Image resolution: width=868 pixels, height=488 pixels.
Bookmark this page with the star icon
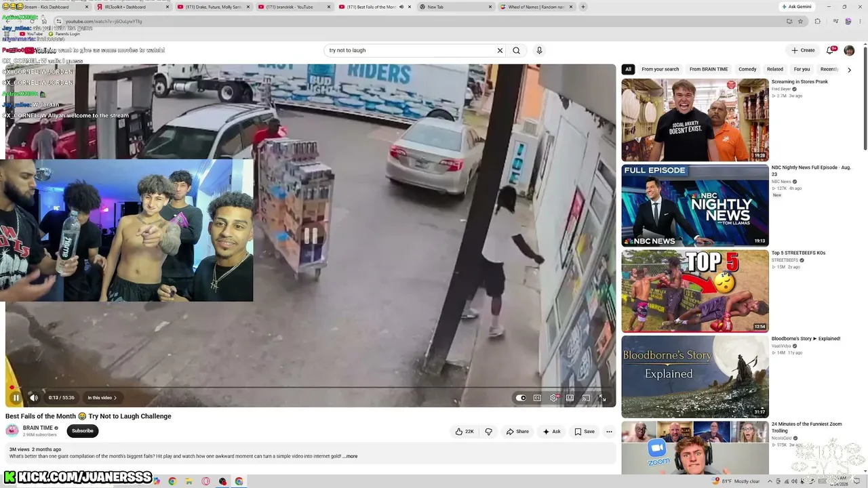click(800, 22)
